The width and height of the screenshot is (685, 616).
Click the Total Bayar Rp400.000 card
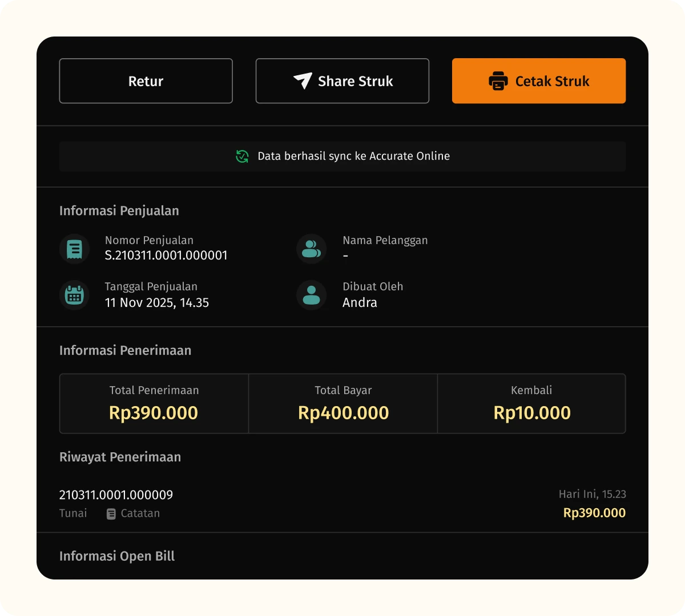[343, 404]
